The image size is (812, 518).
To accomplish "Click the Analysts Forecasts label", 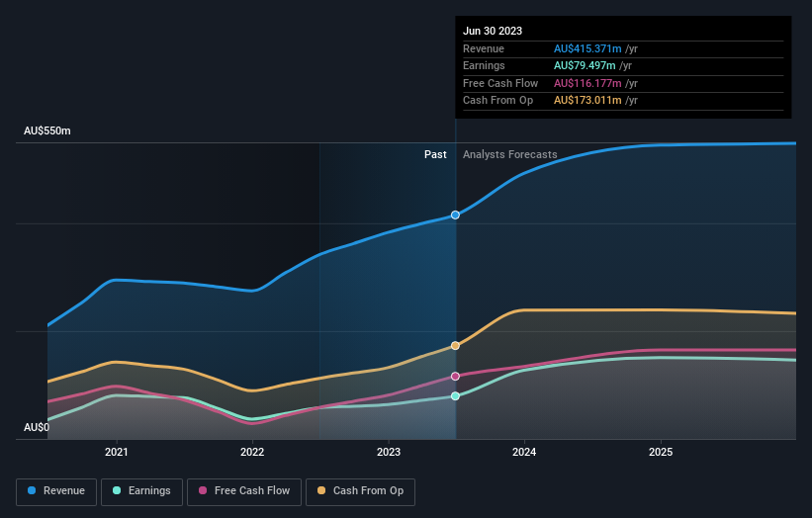I will [510, 154].
